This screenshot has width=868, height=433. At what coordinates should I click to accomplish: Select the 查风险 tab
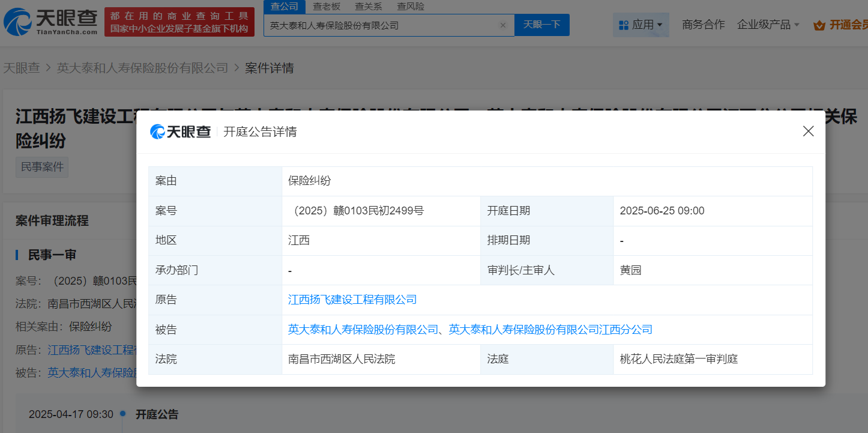(411, 7)
